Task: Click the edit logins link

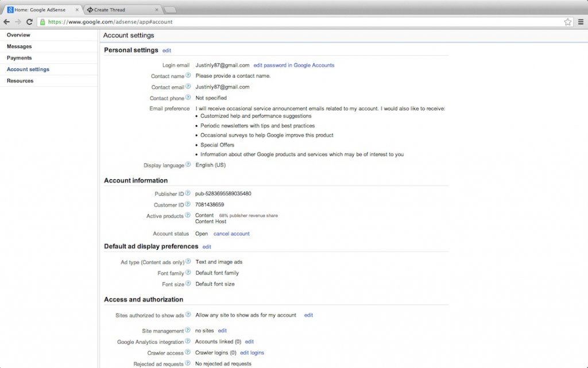Action: tap(252, 352)
